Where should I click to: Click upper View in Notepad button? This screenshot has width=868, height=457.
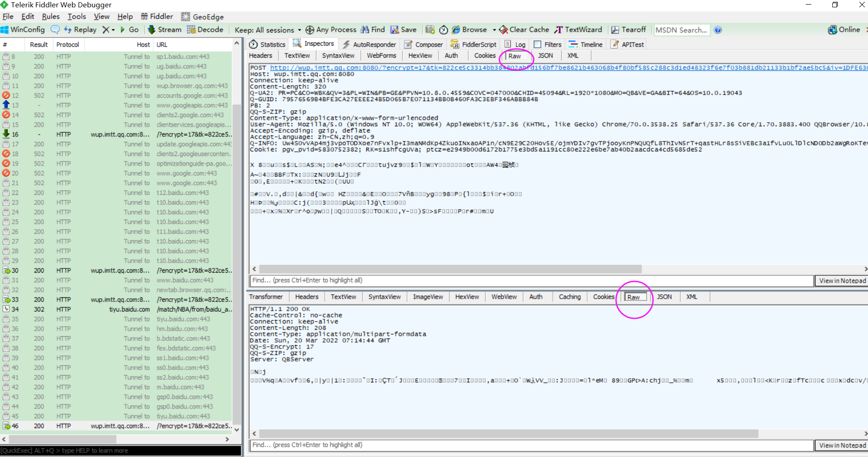pyautogui.click(x=842, y=280)
